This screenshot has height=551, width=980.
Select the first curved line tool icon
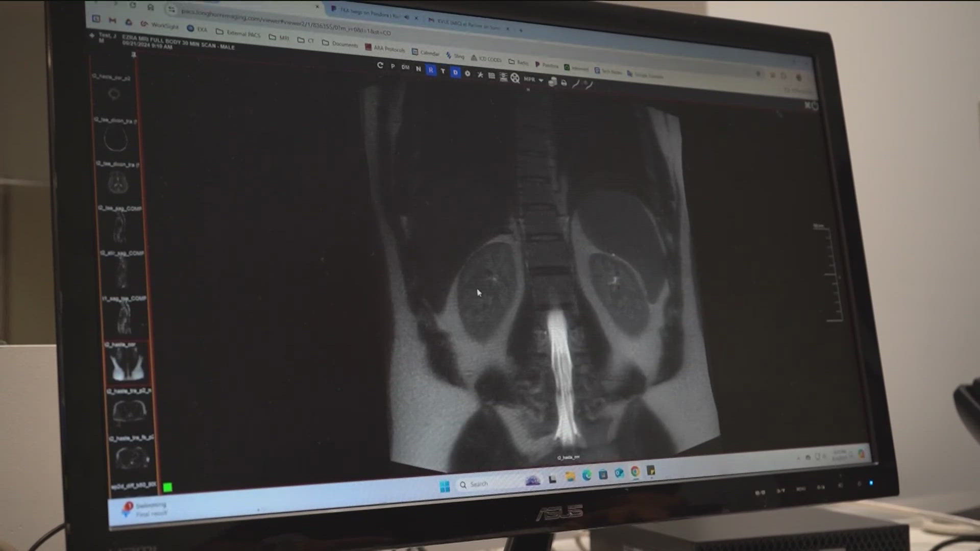pyautogui.click(x=576, y=84)
